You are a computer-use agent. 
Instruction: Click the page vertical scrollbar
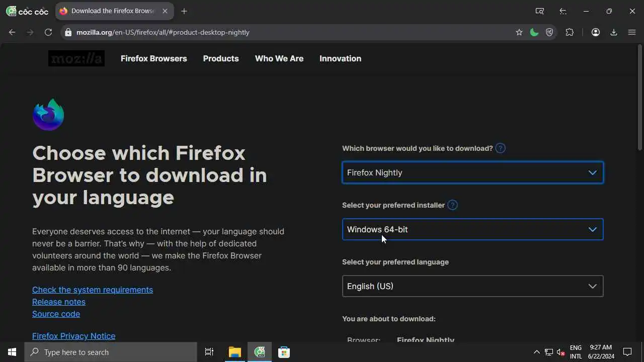click(640, 98)
